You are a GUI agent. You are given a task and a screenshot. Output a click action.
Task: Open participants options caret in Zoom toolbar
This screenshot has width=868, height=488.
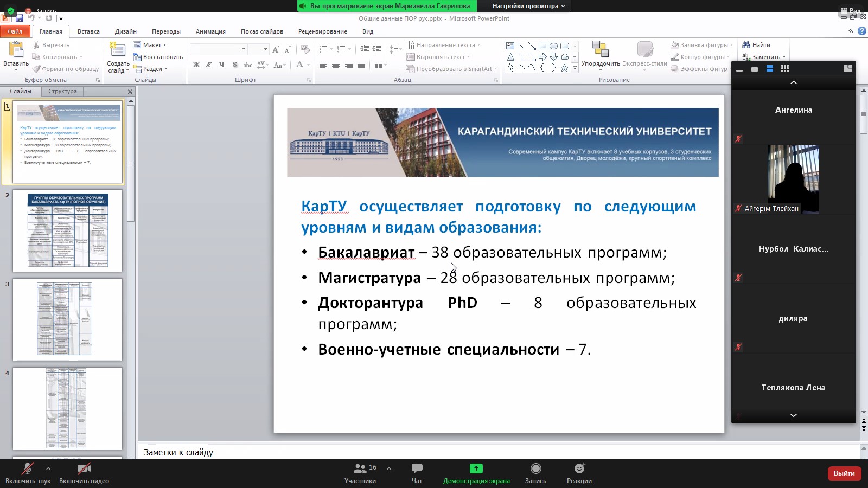pos(388,468)
